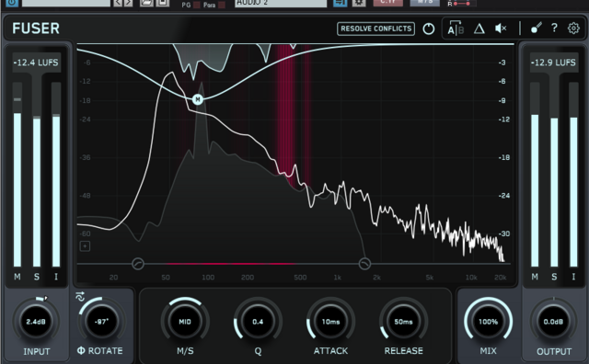Click the output meter M label
The height and width of the screenshot is (364, 589).
click(x=535, y=277)
